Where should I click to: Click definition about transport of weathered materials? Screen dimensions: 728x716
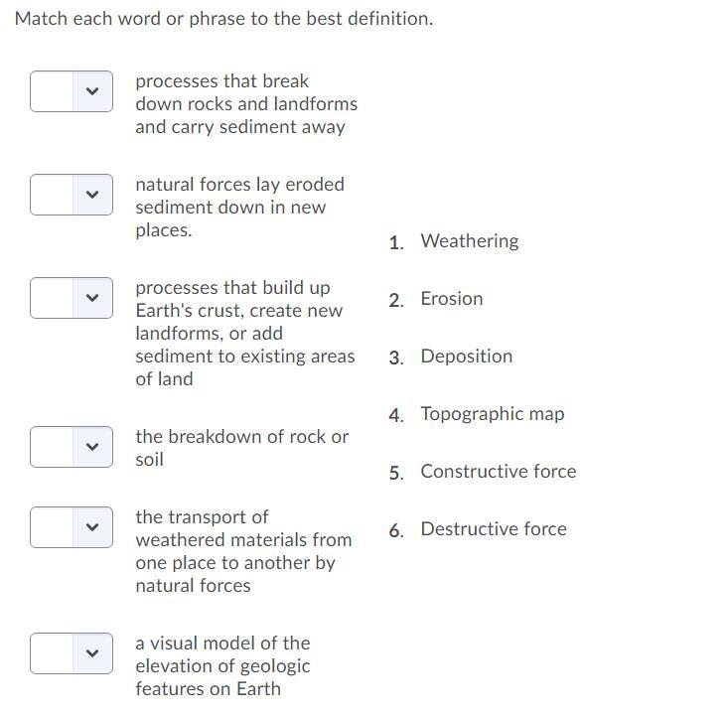(243, 551)
